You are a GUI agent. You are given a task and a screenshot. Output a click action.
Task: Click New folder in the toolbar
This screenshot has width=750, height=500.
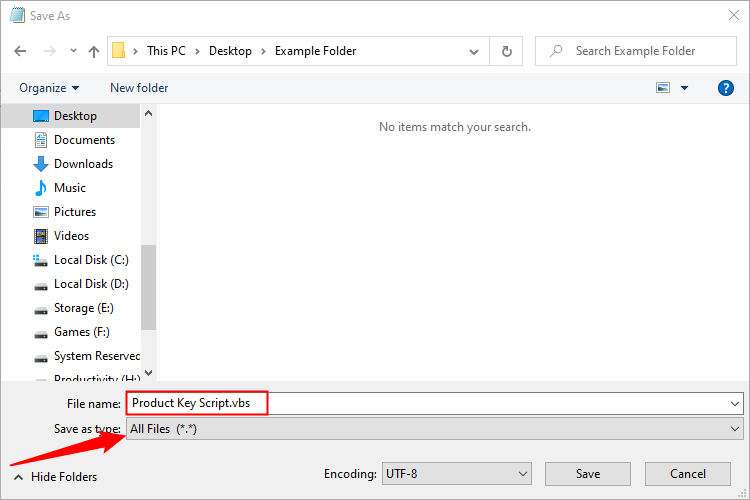pos(139,88)
